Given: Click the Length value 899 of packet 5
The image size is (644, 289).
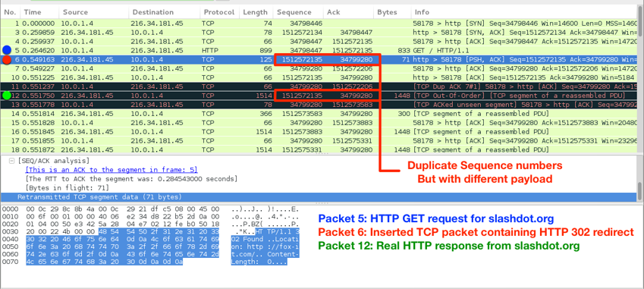Looking at the screenshot, I should coord(265,51).
